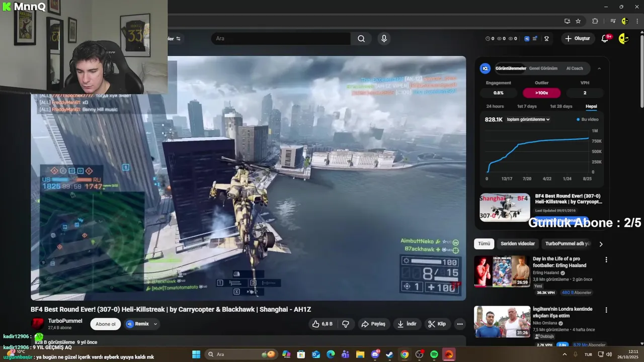Select the 'Tümü' filter chip
Image resolution: width=644 pixels, height=362 pixels.
pos(484,244)
